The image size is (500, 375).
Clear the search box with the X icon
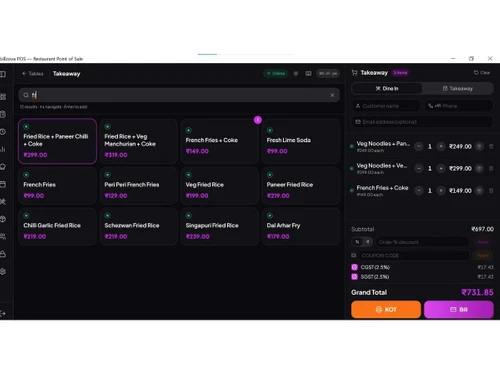pyautogui.click(x=332, y=95)
